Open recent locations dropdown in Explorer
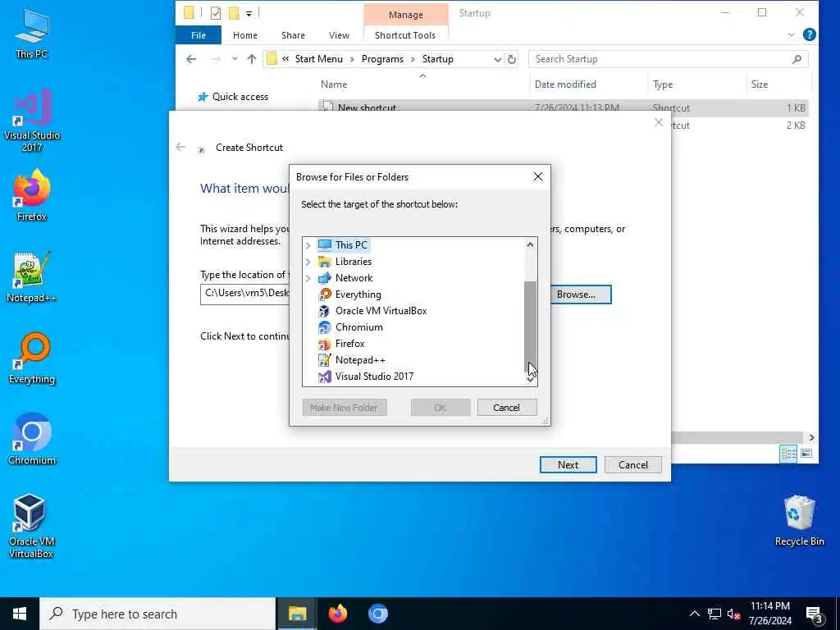 tap(235, 59)
